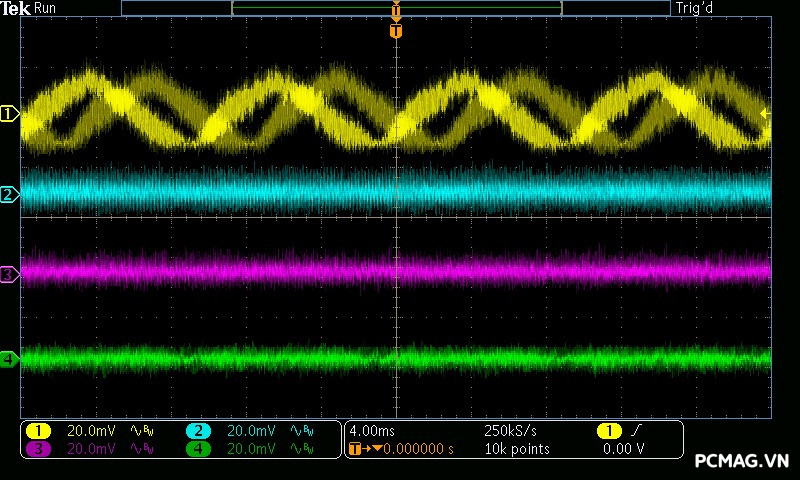Toggle the cyan channel 2 badge
The image size is (800, 480).
(199, 430)
